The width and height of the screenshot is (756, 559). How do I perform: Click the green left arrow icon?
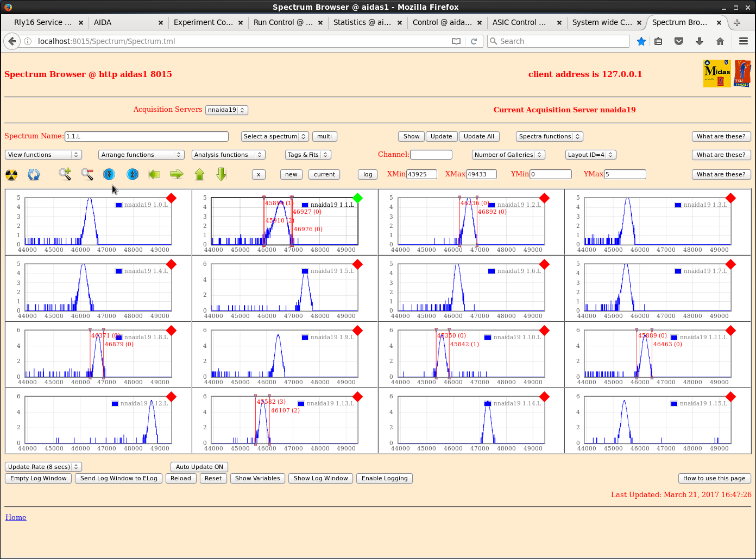[x=155, y=174]
